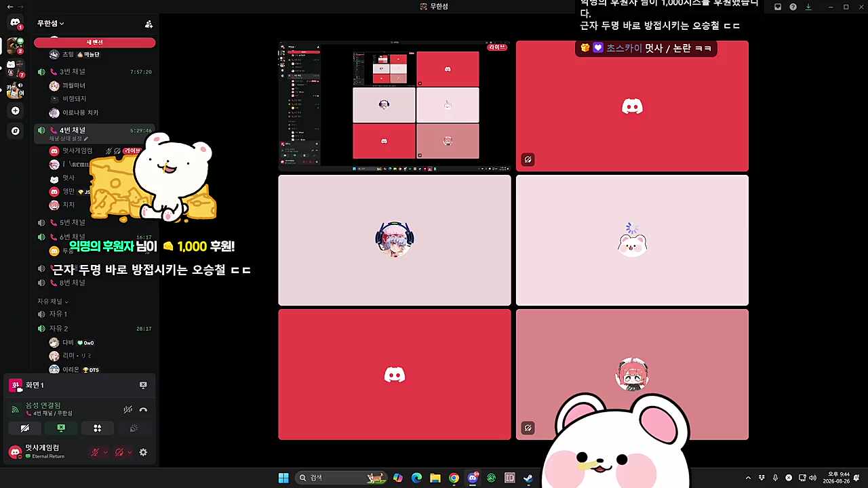Focus the pink-haired avatar tile

632,374
